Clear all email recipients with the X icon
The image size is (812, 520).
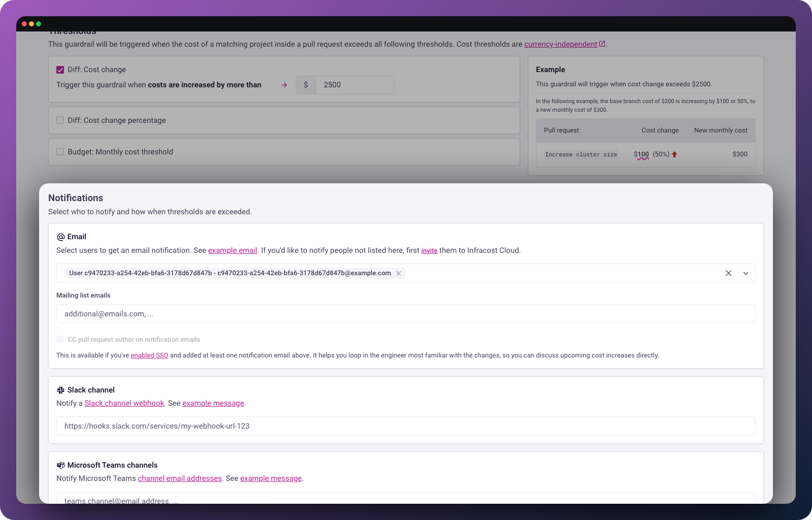(x=728, y=273)
